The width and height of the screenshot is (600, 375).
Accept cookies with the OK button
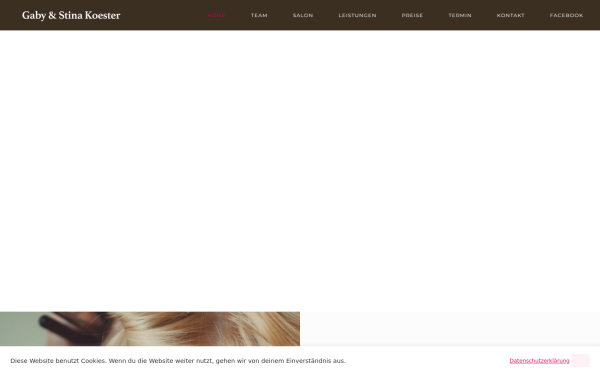click(x=580, y=361)
